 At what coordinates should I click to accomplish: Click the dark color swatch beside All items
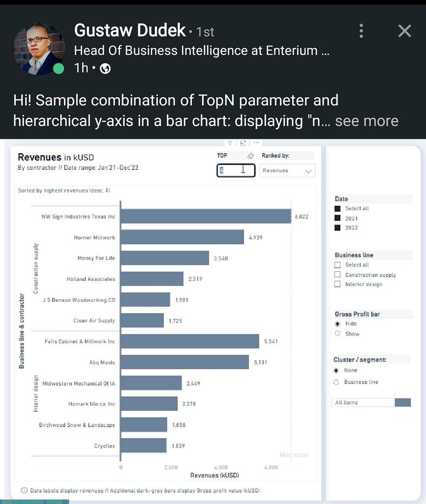(402, 402)
